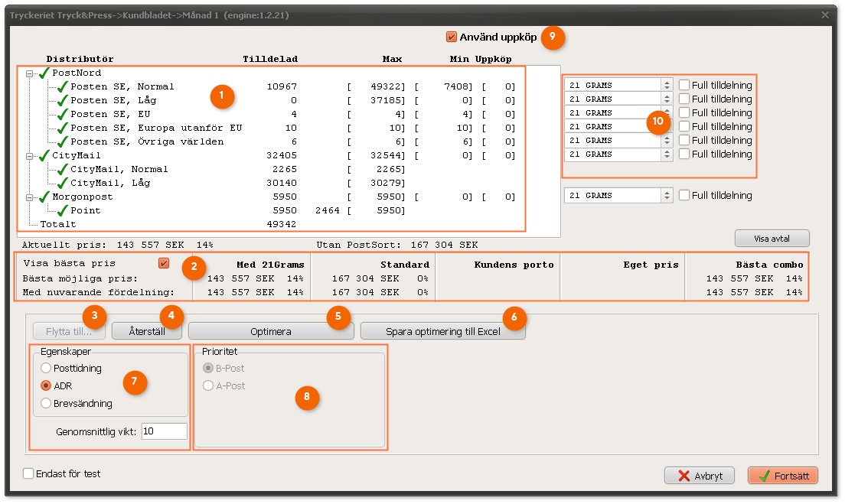Screen dimensions: 845x504
Task: Click the Visa avtal button
Action: pos(772,239)
